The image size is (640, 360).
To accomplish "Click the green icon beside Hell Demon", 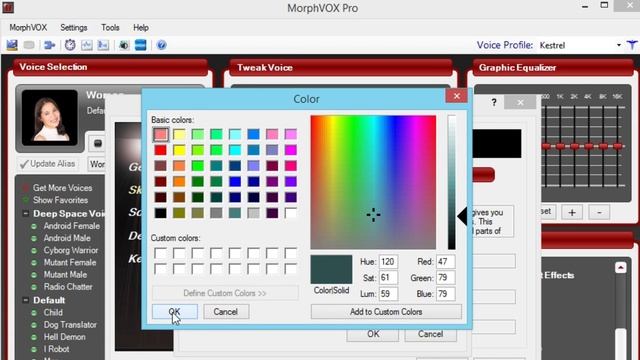I will point(34,337).
